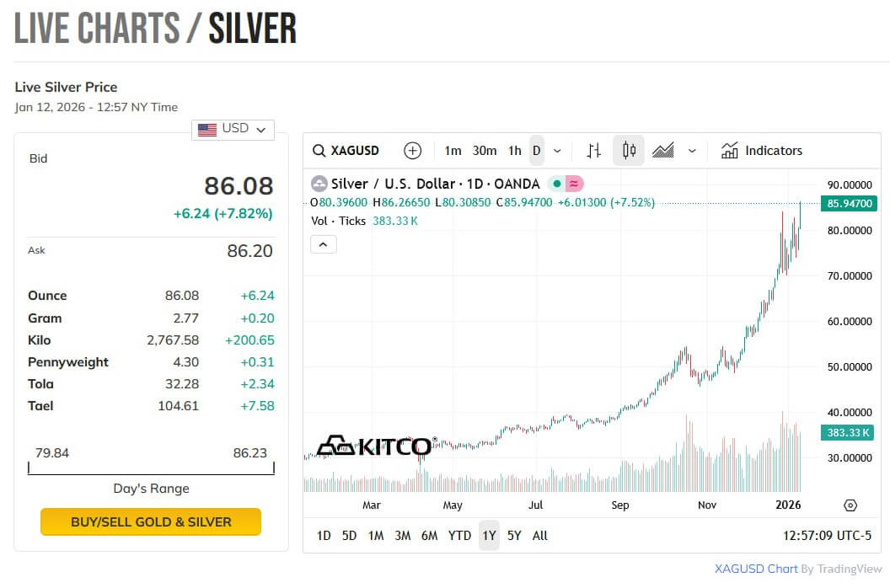Screen dimensions: 890x588
Task: Select the 5Y date range tab
Action: 514,536
